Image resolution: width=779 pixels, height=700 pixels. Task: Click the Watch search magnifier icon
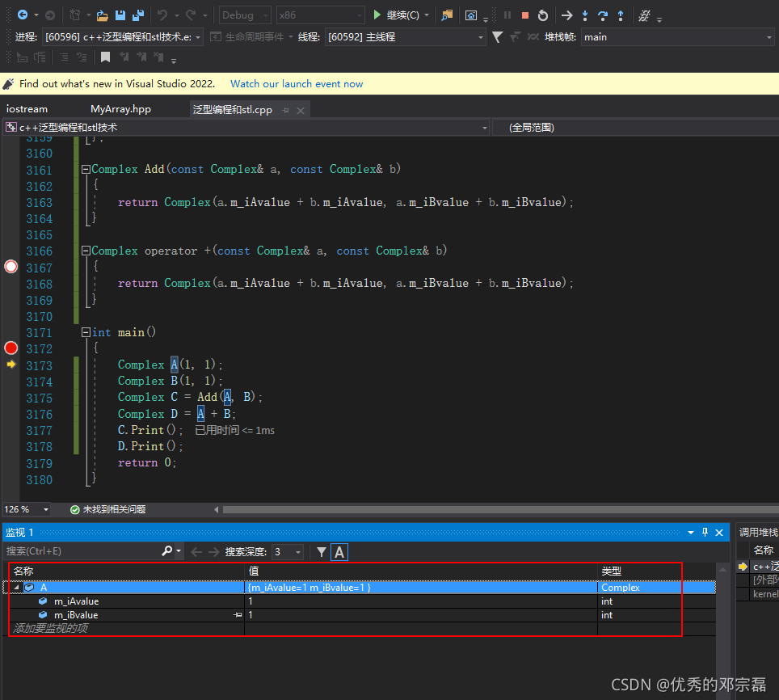[x=167, y=551]
